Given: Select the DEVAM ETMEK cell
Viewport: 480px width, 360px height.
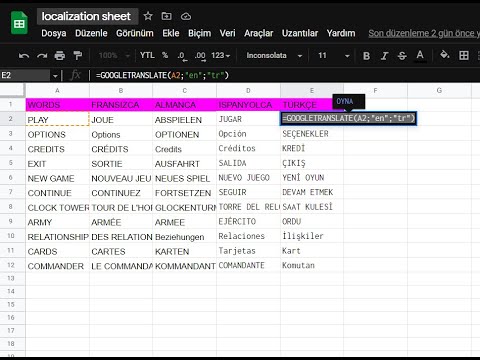Looking at the screenshot, I should (312, 192).
